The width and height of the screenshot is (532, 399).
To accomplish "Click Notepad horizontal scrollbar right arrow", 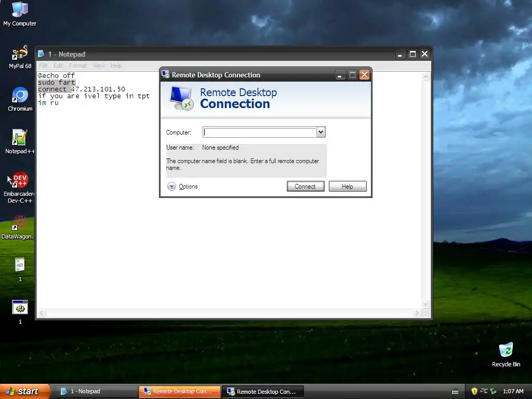I will coord(417,313).
